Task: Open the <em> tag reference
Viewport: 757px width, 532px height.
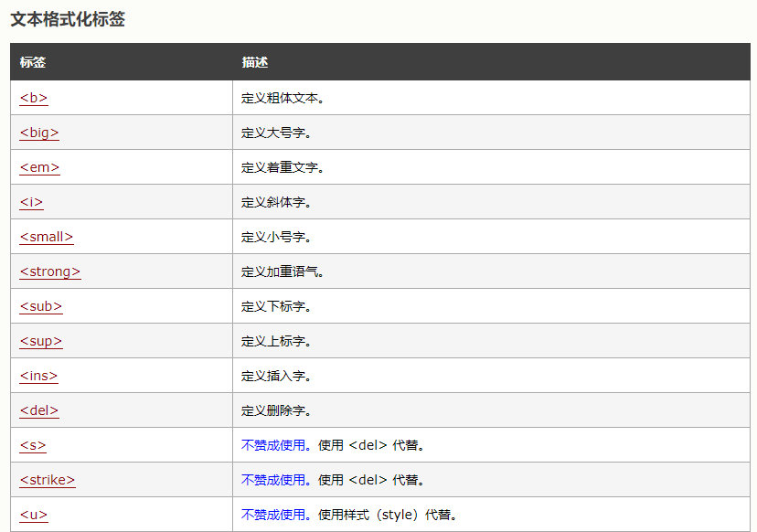Action: tap(39, 167)
